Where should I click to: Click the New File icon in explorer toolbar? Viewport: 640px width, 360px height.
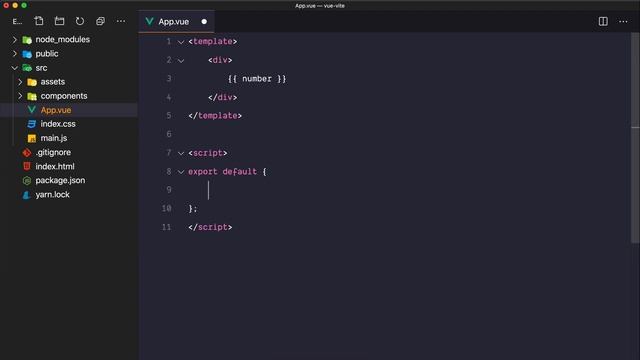(x=39, y=21)
